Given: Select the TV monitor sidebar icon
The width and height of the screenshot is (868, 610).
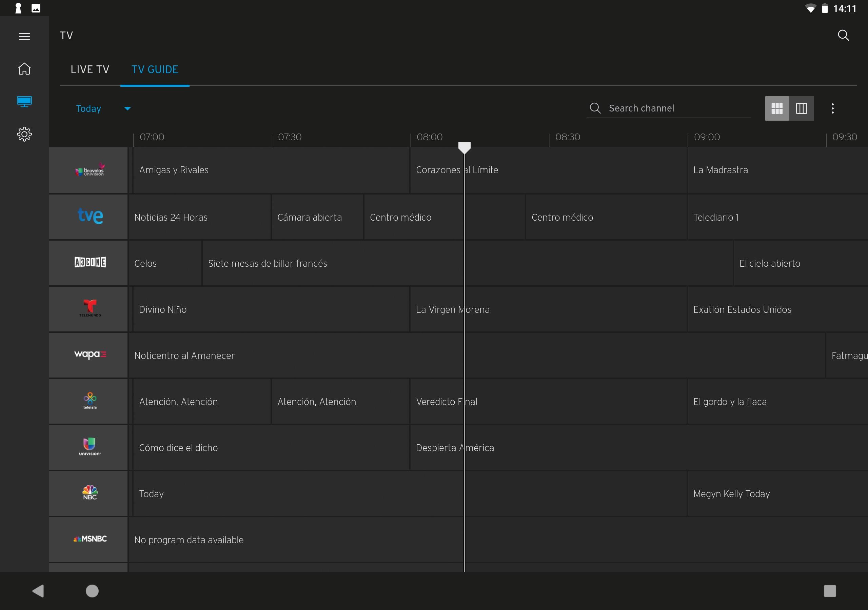Looking at the screenshot, I should (24, 101).
